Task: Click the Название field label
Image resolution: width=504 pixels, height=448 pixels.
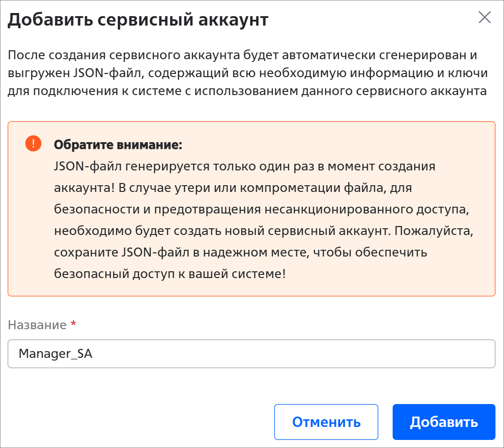Action: 37,325
